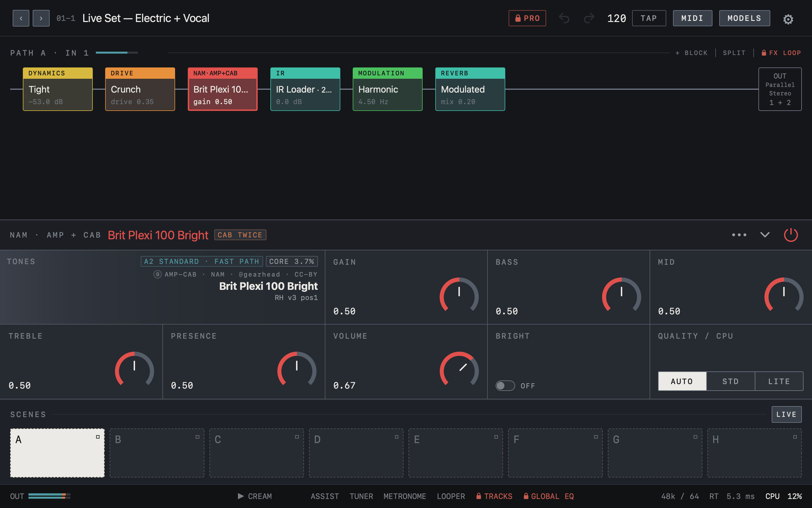Click scene B corner square icon
Image resolution: width=812 pixels, height=508 pixels.
[x=197, y=437]
